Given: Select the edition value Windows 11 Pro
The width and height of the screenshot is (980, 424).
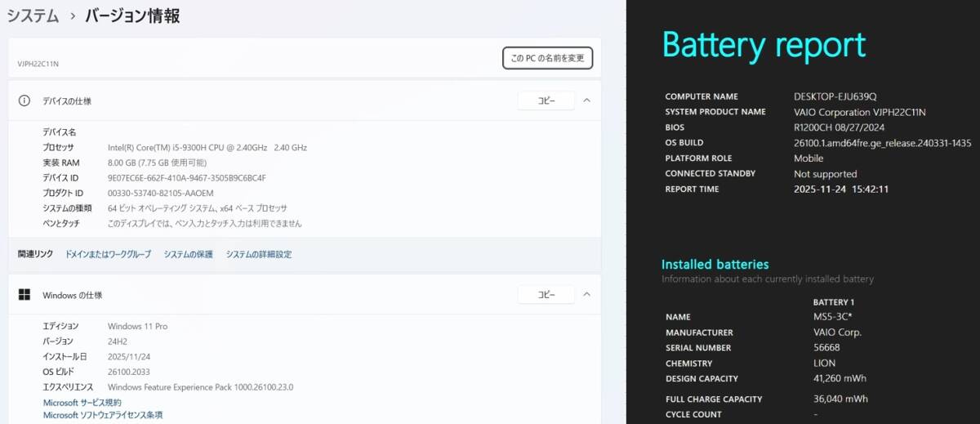Looking at the screenshot, I should [x=138, y=326].
